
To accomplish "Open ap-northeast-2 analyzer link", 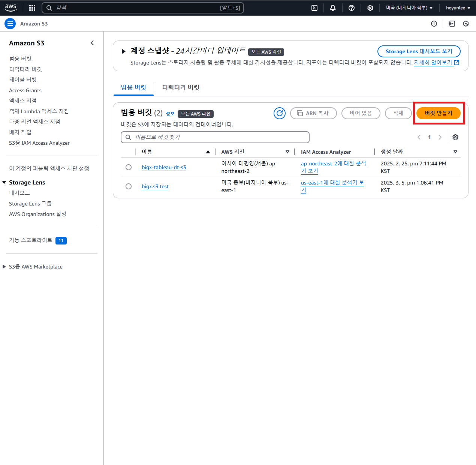I will (334, 167).
